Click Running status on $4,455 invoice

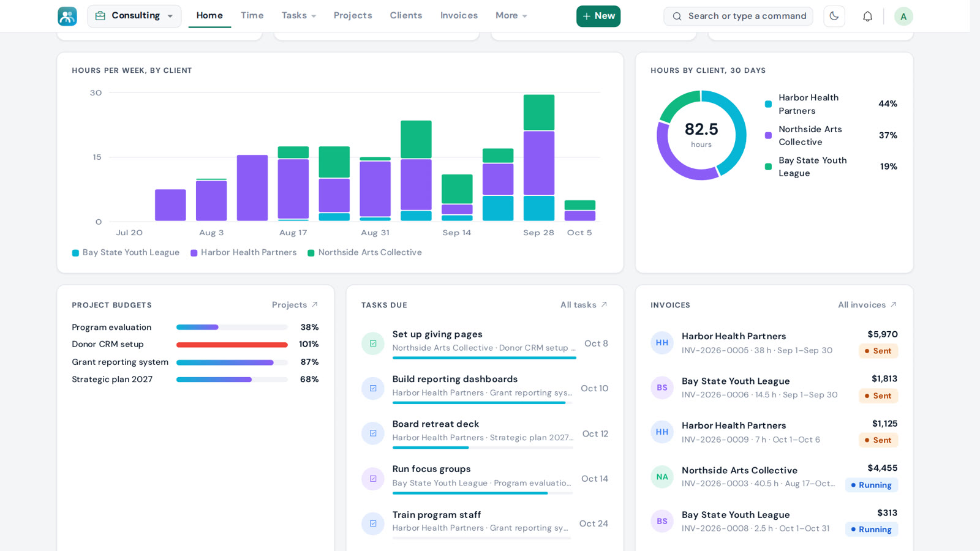(872, 485)
